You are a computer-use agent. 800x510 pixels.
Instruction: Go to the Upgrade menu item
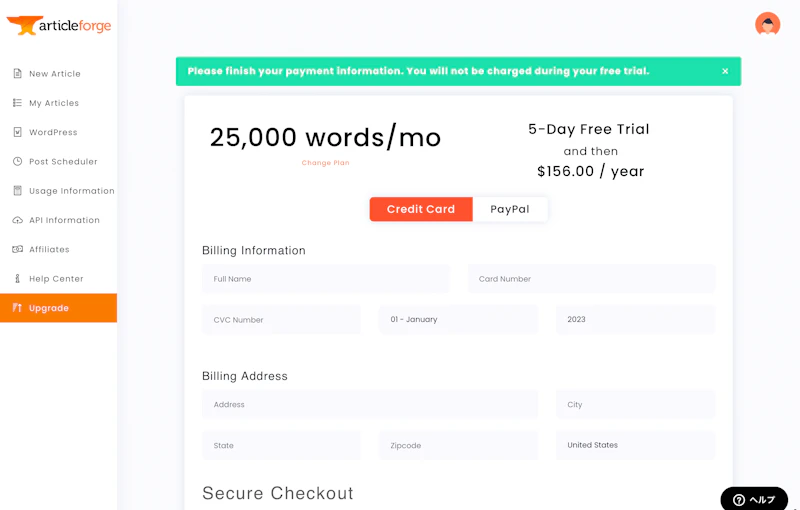coord(58,308)
